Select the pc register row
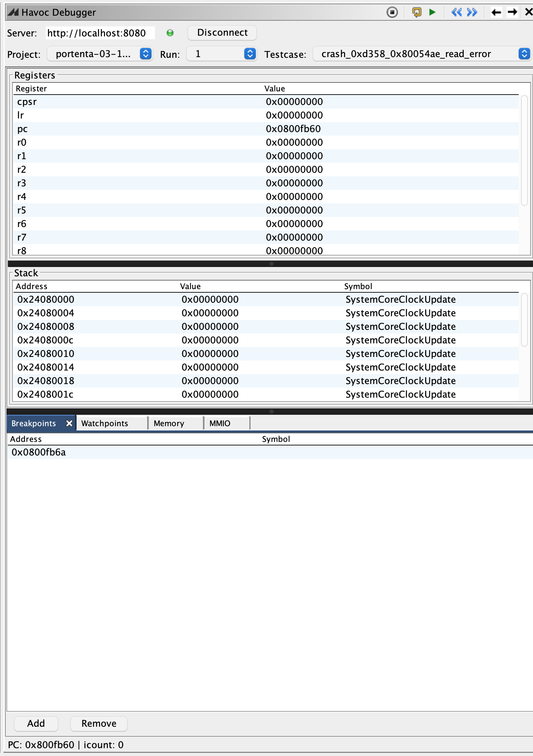Screen dimensions: 533x756 click(x=266, y=129)
